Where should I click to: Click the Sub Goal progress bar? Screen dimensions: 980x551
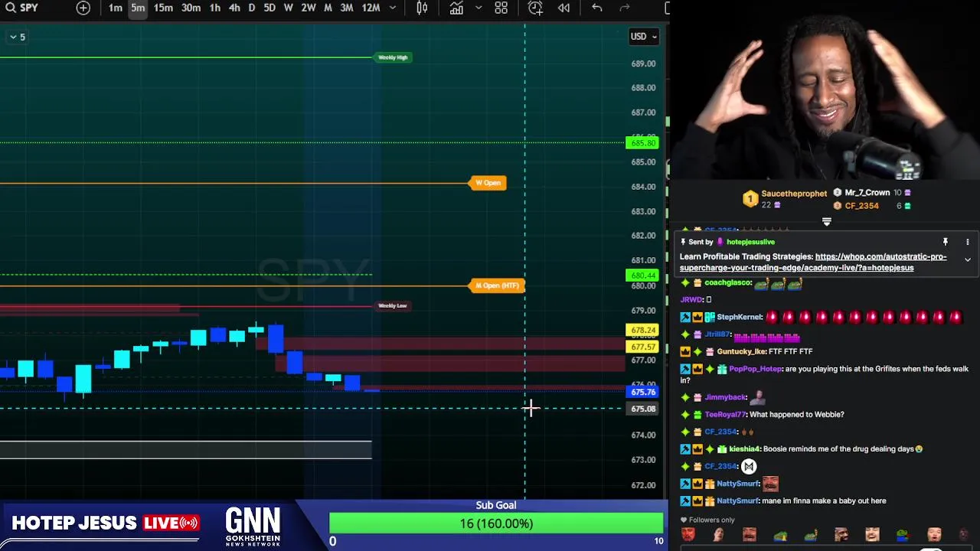[496, 523]
